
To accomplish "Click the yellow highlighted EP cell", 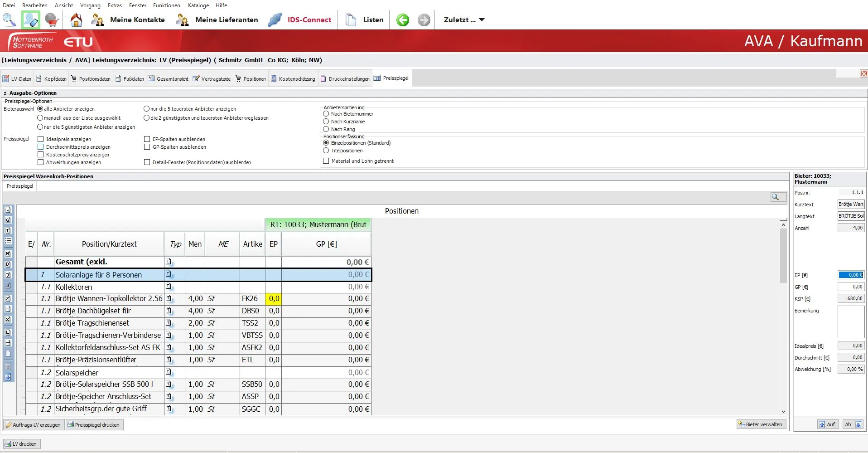I will click(x=274, y=299).
